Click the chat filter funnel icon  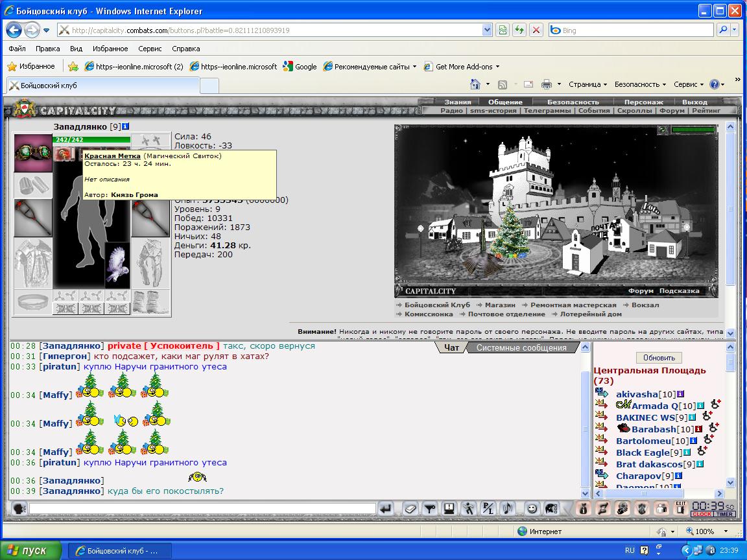[430, 509]
